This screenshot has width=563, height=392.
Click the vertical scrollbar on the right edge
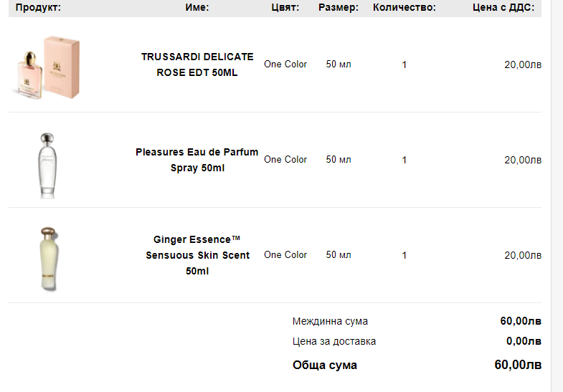pos(557,193)
